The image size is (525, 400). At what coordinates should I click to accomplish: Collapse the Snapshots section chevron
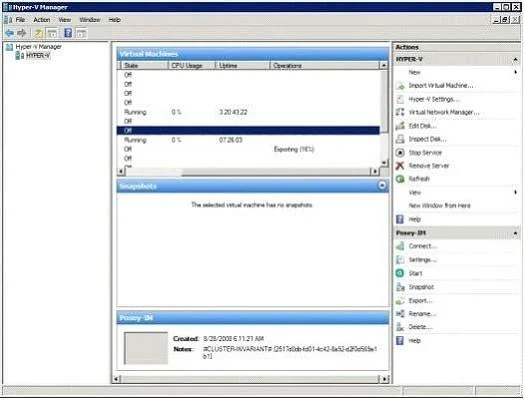(382, 185)
